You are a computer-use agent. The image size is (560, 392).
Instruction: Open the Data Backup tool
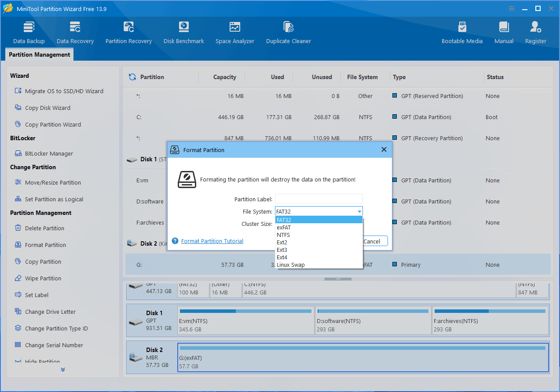click(29, 33)
